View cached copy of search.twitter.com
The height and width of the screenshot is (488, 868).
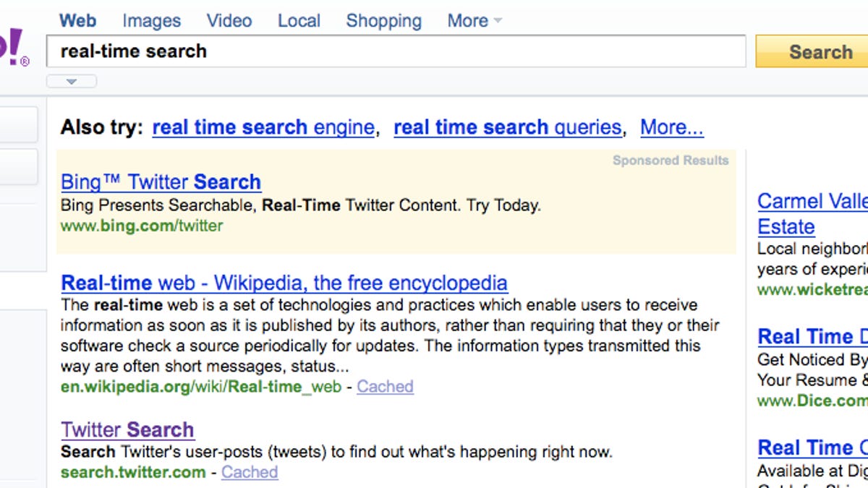[250, 473]
